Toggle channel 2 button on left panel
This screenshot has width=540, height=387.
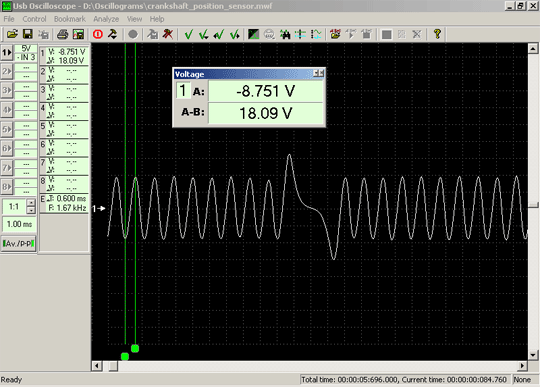coord(7,72)
